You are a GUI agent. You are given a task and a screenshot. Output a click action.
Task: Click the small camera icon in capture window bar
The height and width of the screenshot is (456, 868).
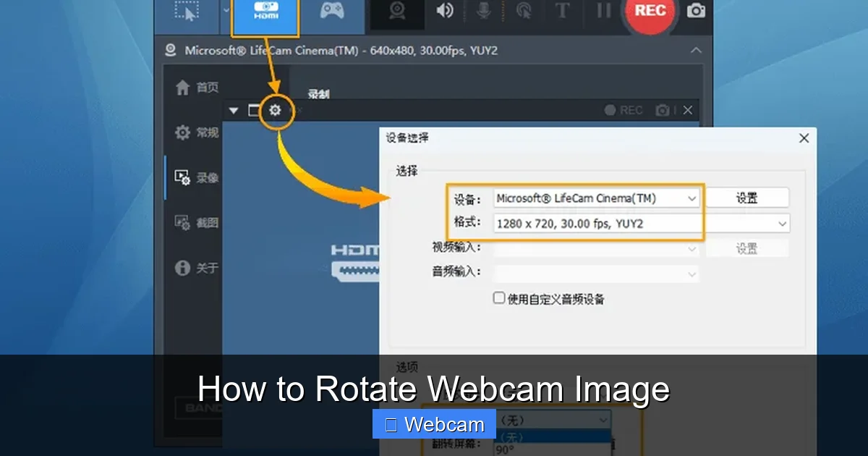pos(662,111)
